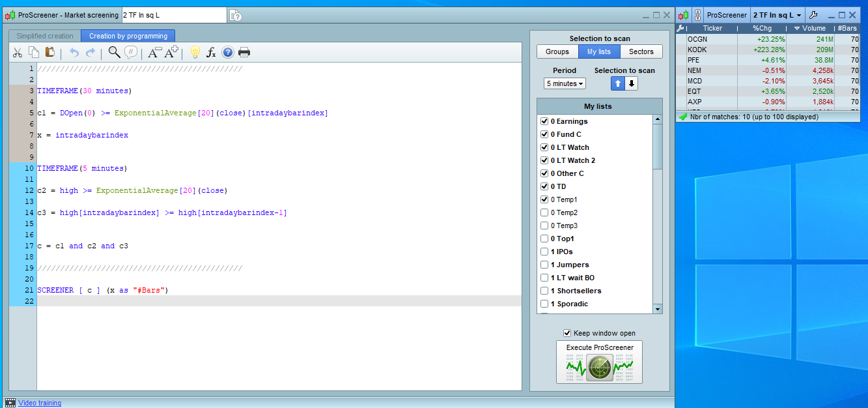This screenshot has width=868, height=408.
Task: Switch to Sectors tab
Action: tap(641, 51)
